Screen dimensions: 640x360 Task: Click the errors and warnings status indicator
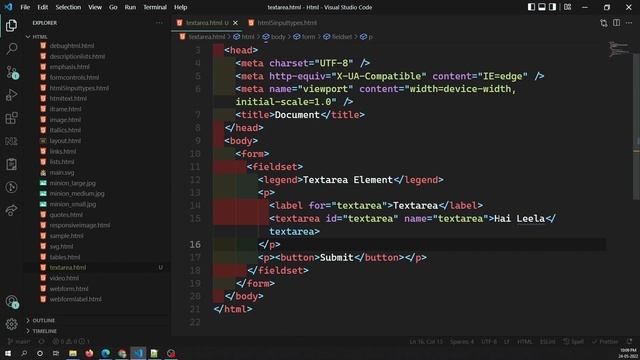(70, 341)
